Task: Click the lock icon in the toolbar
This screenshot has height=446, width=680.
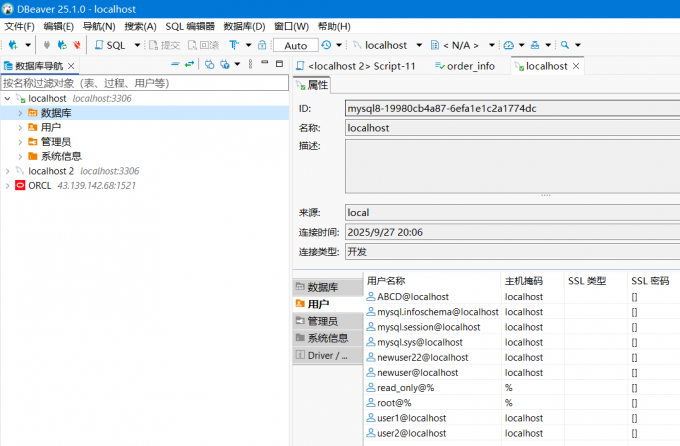Action: tap(262, 45)
